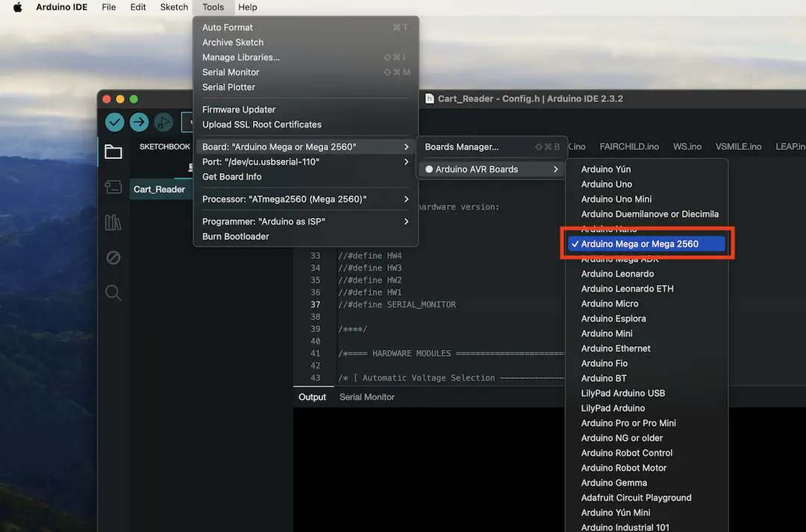Open the Sketchbook folder icon in the sidebar
806x532 pixels.
click(113, 151)
